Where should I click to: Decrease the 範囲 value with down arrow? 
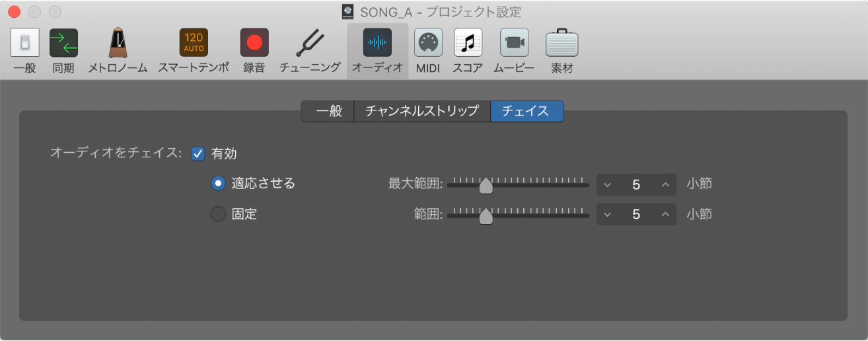[x=608, y=215]
